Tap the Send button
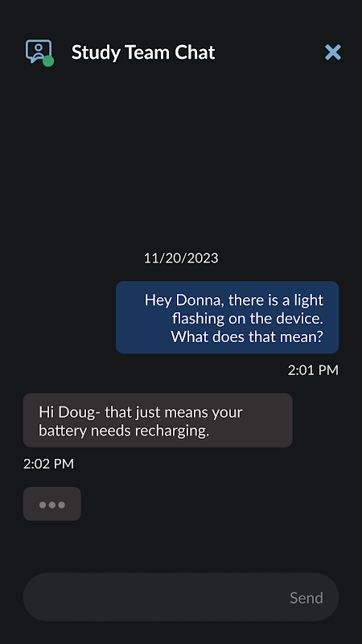This screenshot has width=362, height=644. pyautogui.click(x=306, y=597)
